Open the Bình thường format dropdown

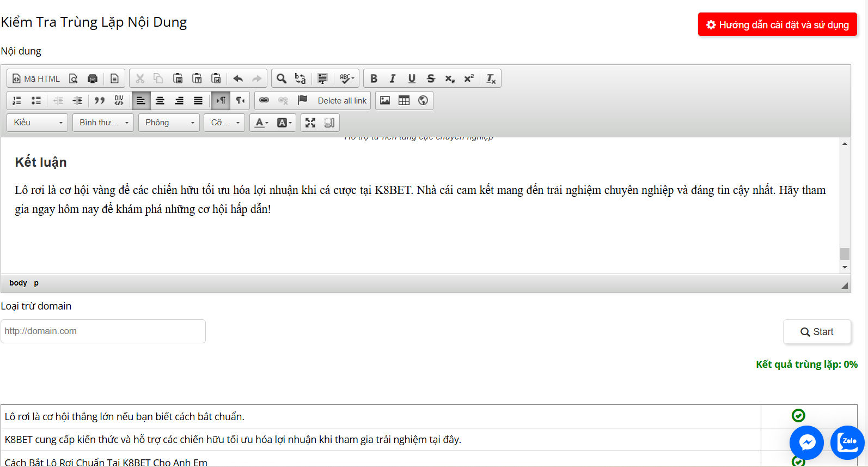coord(103,123)
